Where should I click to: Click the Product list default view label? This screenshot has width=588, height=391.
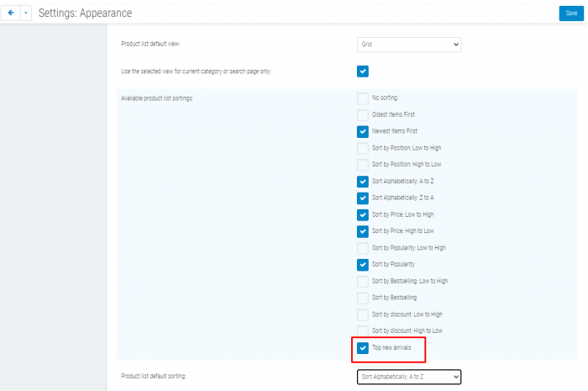point(150,44)
